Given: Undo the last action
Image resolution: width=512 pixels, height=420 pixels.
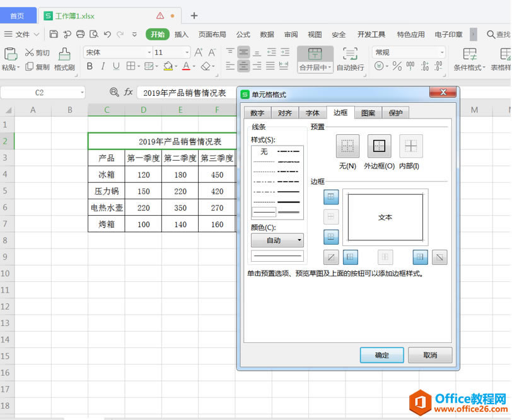Looking at the screenshot, I should pyautogui.click(x=107, y=34).
